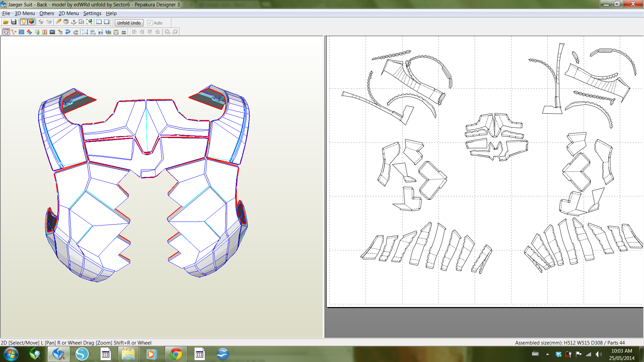Click the volume speaker tray icon
644x362 pixels.
point(598,354)
